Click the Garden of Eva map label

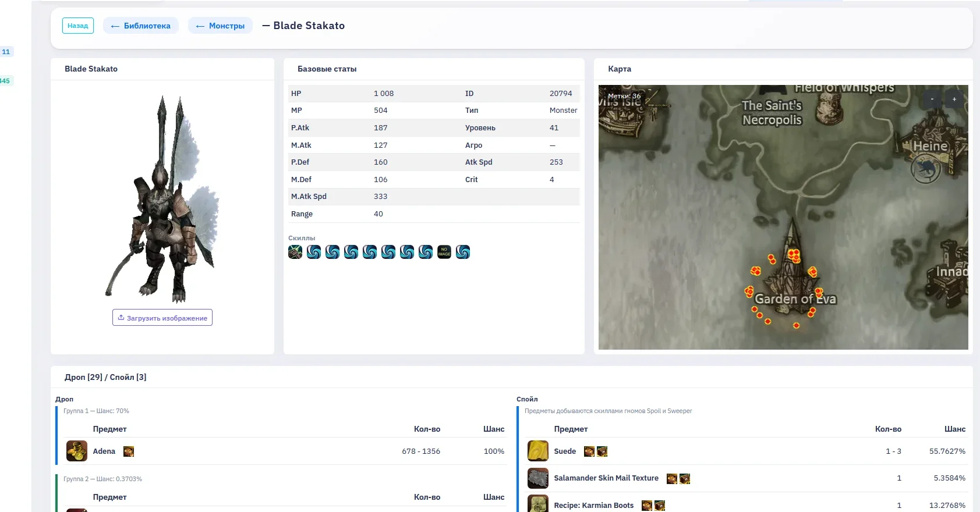click(795, 299)
